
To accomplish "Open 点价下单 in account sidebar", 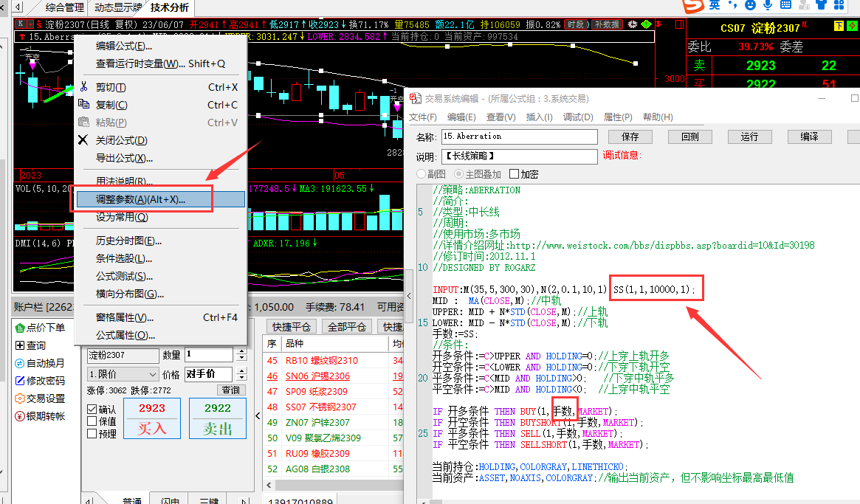I will pyautogui.click(x=40, y=328).
